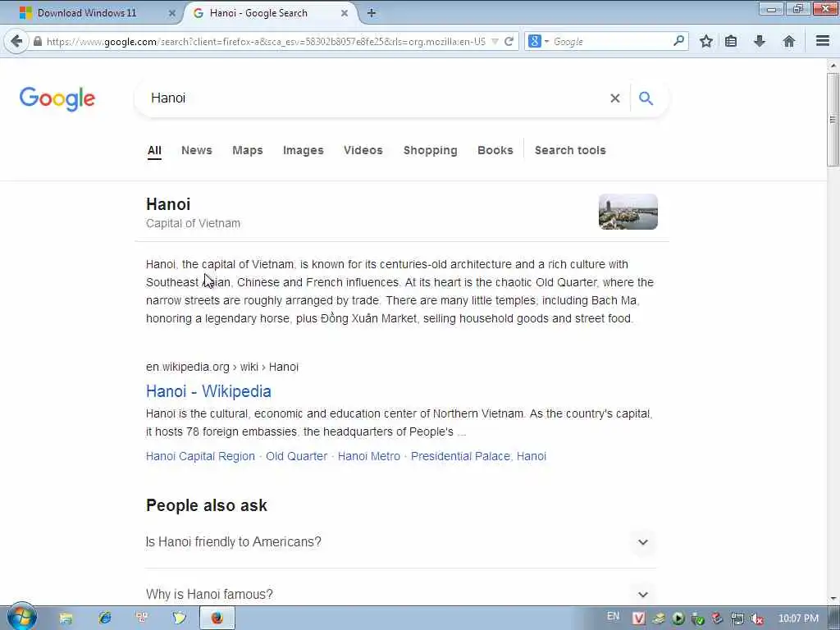Open Presidential Palace, Hanoi link
Screen dimensions: 840x630
[478, 456]
